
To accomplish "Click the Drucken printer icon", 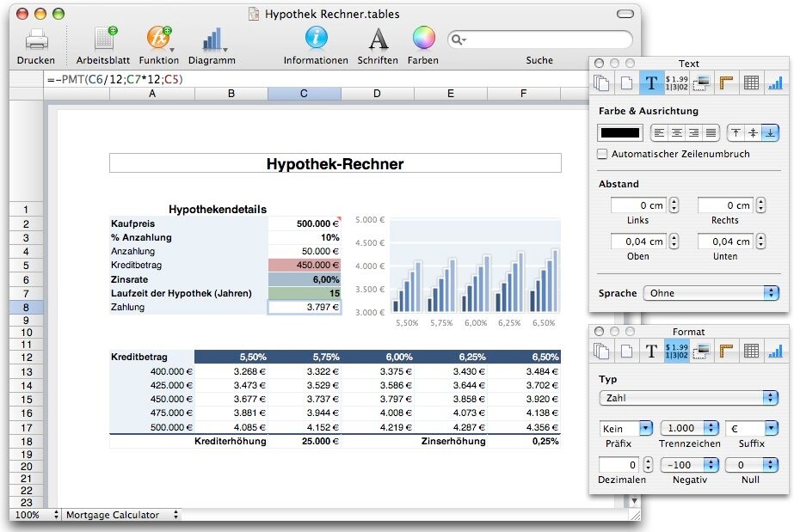I will 36,40.
